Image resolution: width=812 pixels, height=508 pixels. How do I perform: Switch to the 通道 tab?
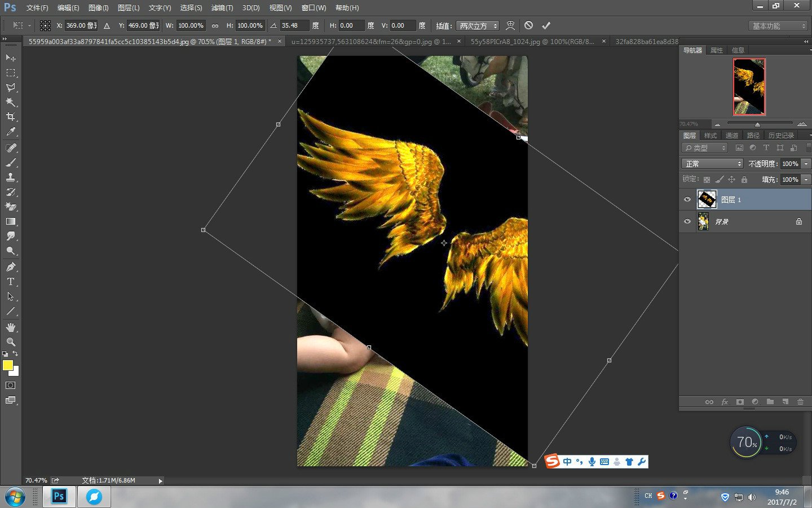pos(731,135)
